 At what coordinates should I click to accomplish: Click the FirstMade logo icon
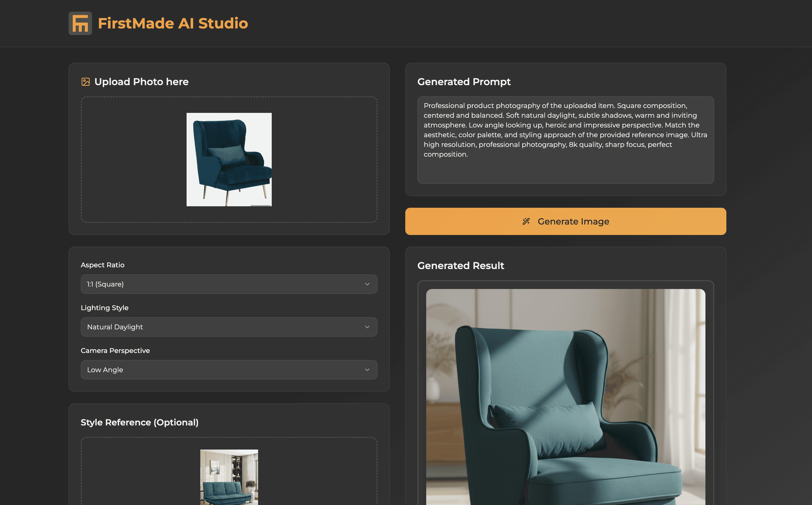(x=80, y=23)
